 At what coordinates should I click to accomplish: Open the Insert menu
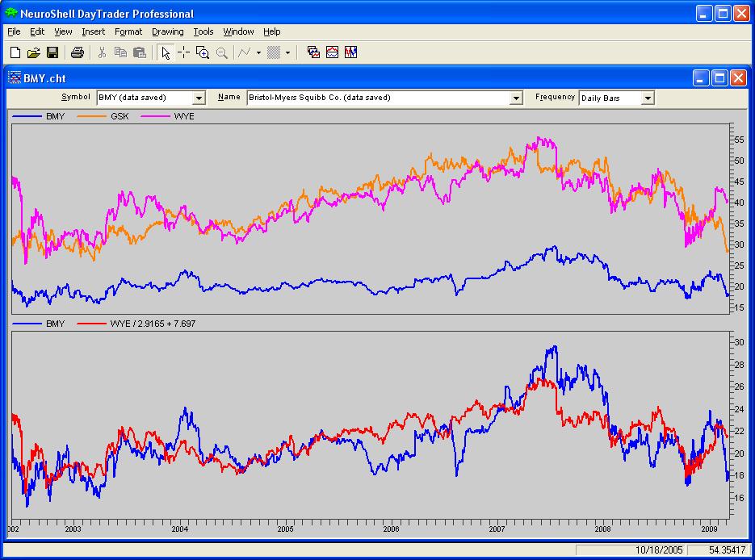[93, 31]
